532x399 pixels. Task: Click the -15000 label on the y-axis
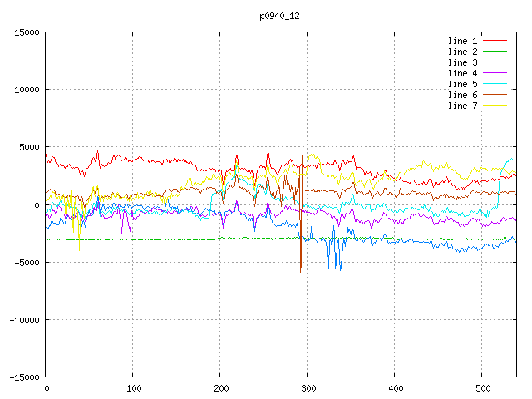24,377
